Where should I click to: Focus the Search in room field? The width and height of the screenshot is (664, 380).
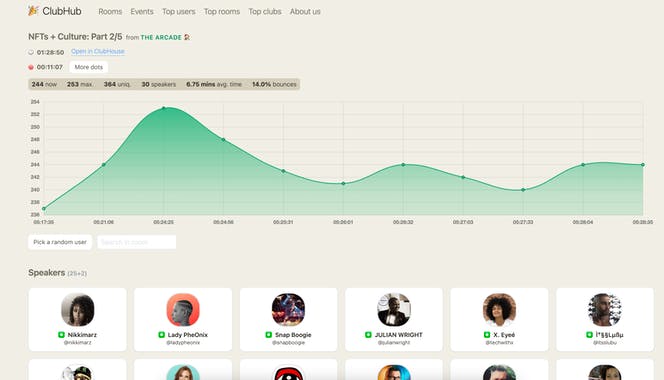point(136,242)
